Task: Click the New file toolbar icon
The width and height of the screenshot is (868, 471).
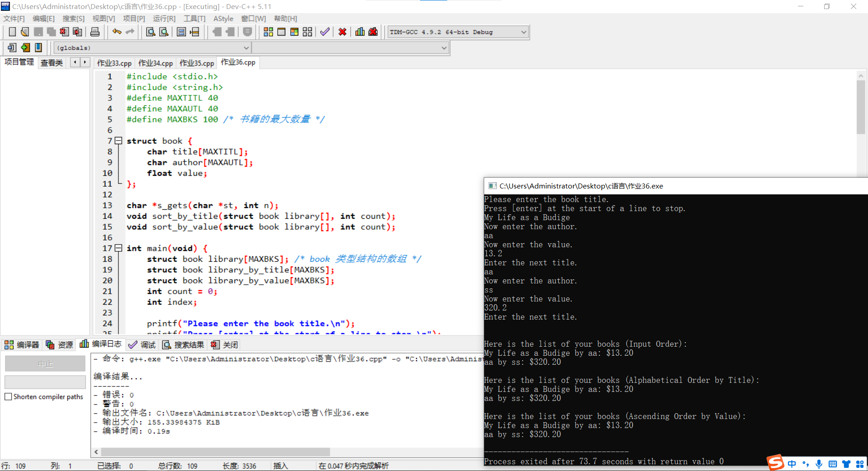Action: pyautogui.click(x=12, y=32)
